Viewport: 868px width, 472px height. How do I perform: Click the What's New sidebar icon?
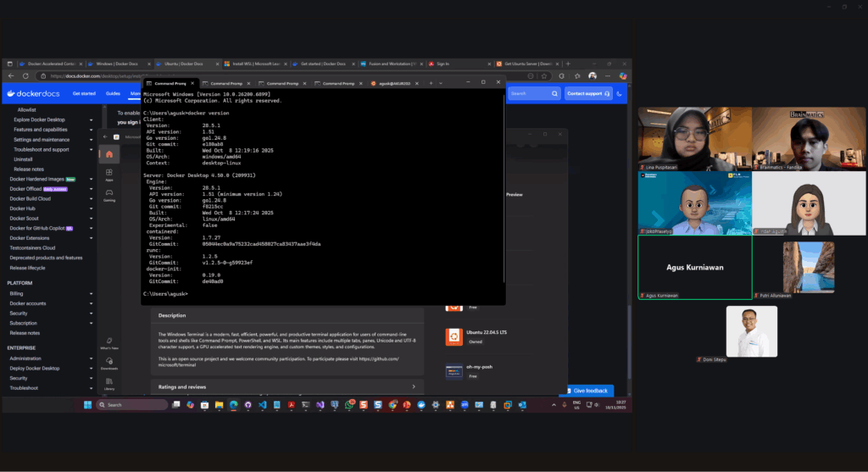pyautogui.click(x=109, y=342)
